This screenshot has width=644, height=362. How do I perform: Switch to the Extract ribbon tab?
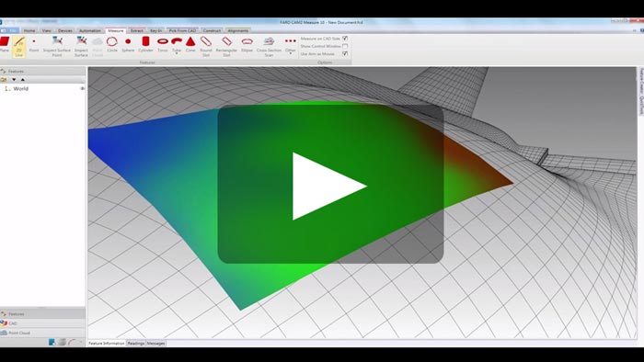137,30
